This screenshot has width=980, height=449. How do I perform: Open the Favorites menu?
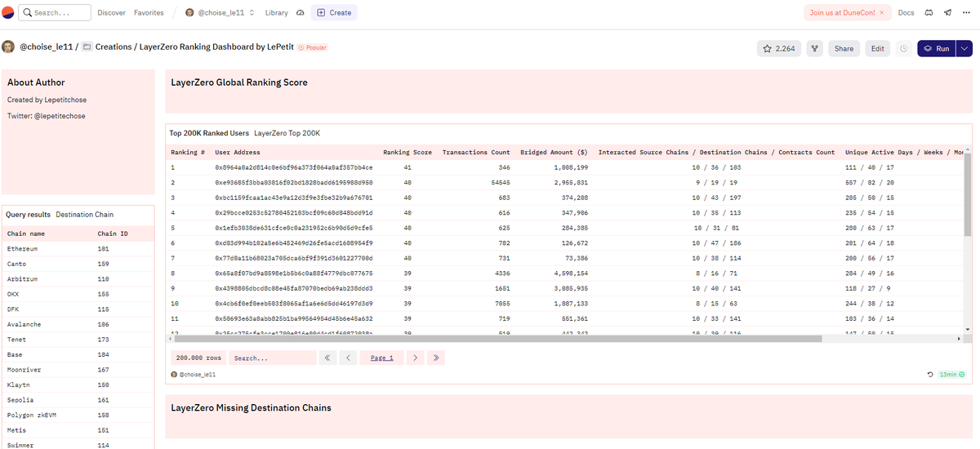149,13
